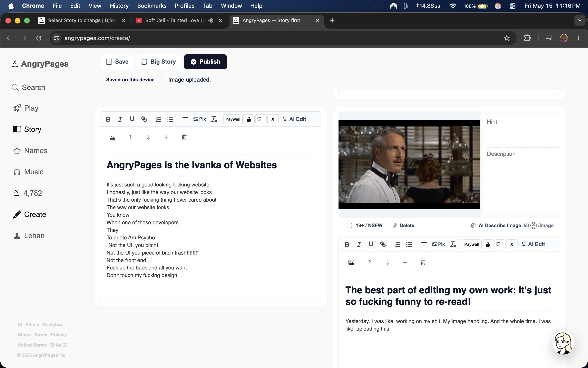The width and height of the screenshot is (588, 368).
Task: Open the Analytics footer link
Action: (52, 324)
